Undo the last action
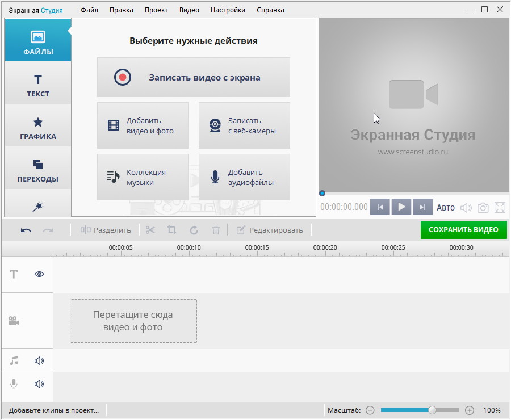511x420 pixels. 26,230
